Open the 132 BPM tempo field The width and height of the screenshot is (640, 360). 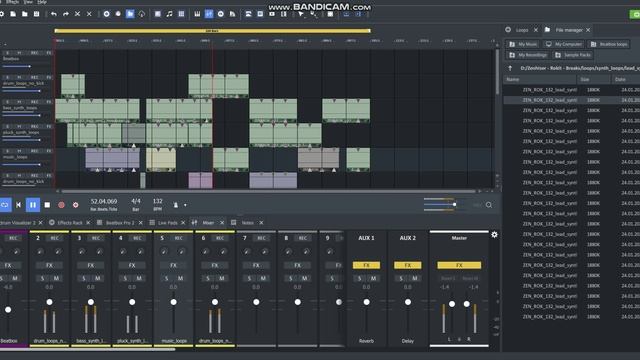(158, 204)
